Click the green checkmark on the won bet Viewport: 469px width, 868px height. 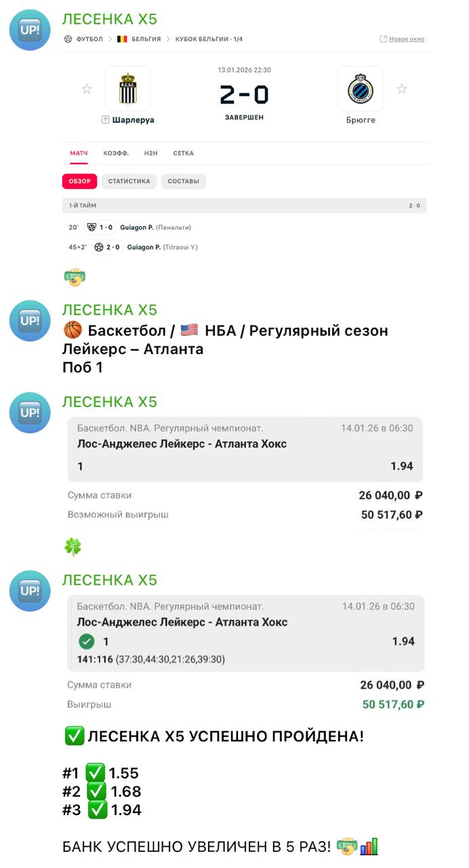pyautogui.click(x=86, y=642)
